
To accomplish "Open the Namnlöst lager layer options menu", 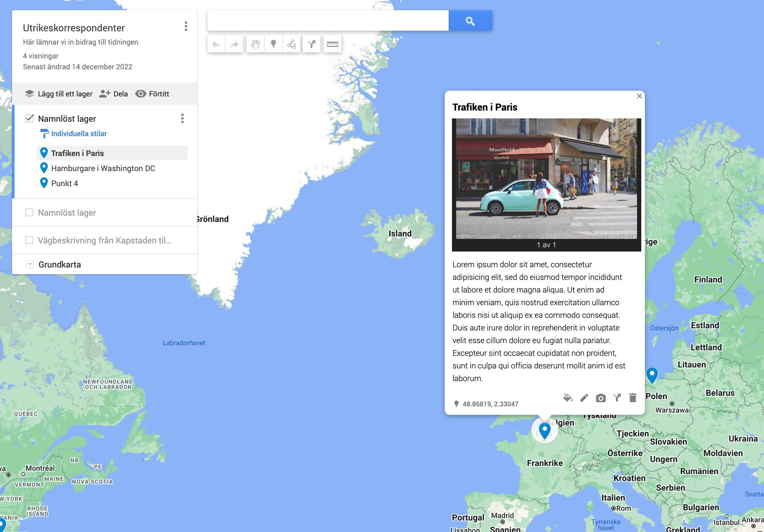I will (x=182, y=118).
